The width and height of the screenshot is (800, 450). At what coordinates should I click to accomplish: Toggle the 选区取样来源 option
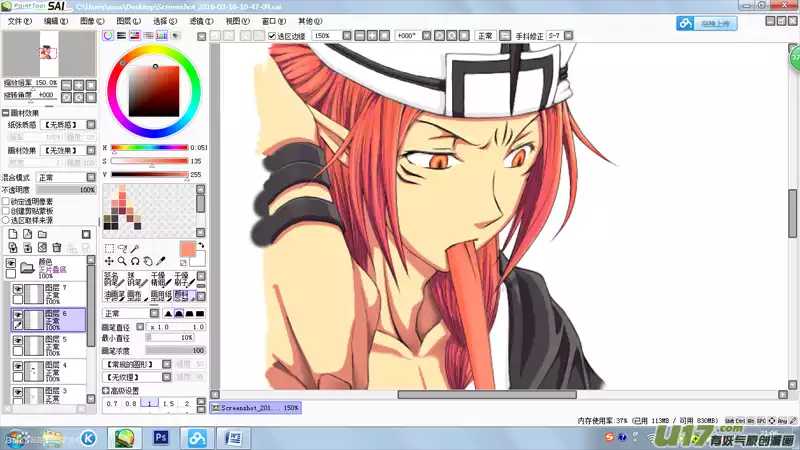[x=6, y=220]
